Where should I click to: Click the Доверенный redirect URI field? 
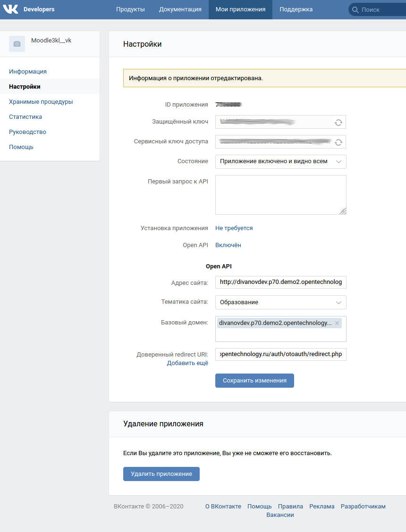click(x=280, y=354)
